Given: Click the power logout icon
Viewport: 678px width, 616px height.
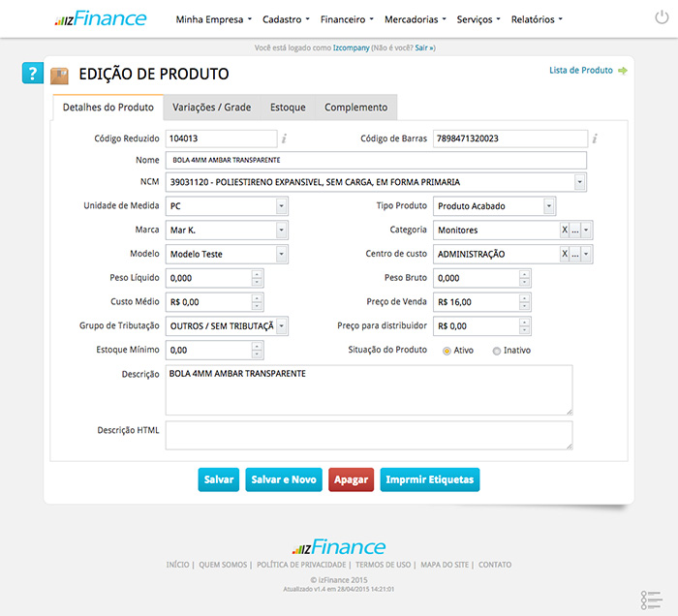Looking at the screenshot, I should pyautogui.click(x=661, y=18).
